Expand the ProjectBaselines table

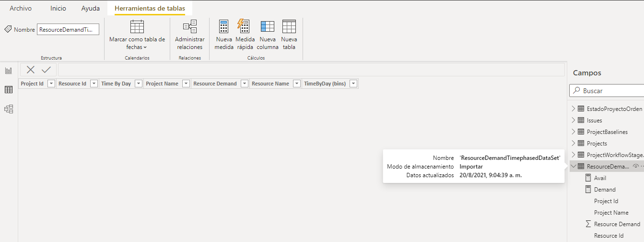point(574,132)
